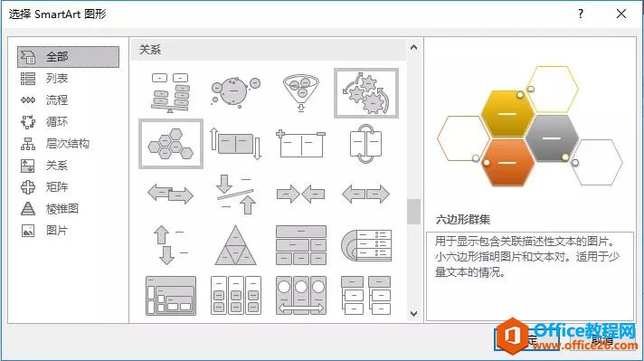Pick the Nested Target boxes layout
The image size is (644, 361).
170,295
